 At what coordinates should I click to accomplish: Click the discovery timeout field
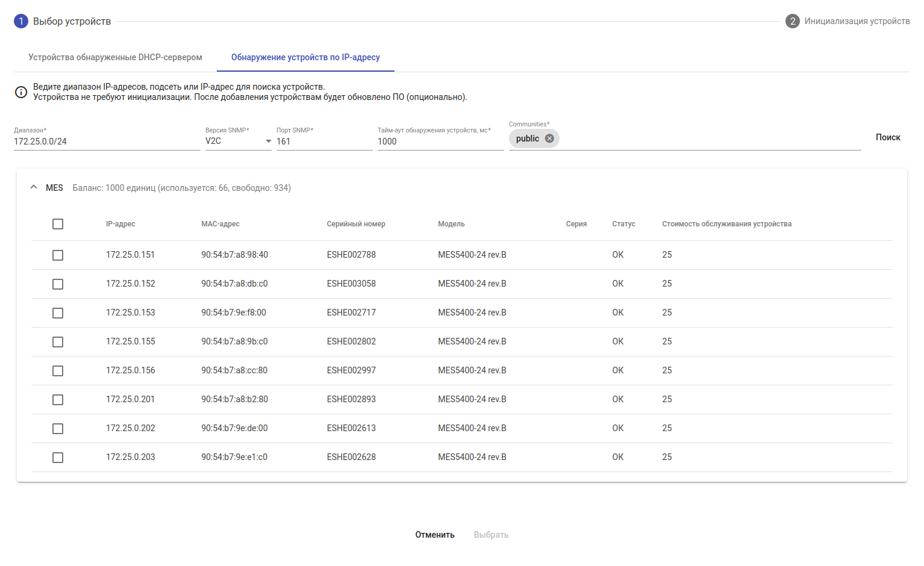(440, 141)
